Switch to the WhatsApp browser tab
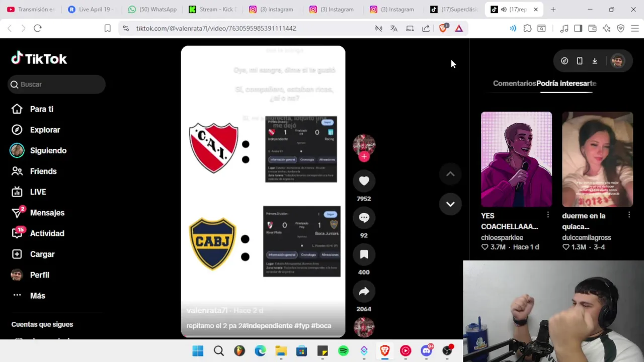Viewport: 644px width, 362px height. point(152,9)
